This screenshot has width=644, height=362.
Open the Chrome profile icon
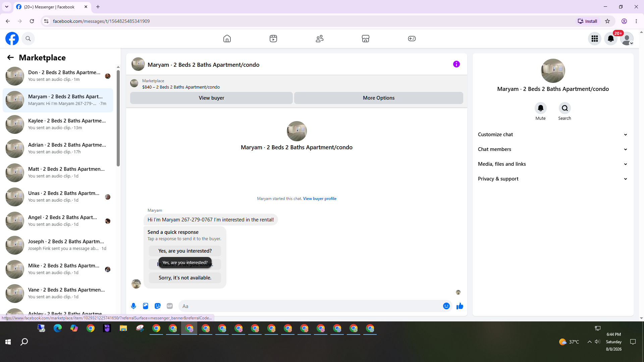pos(624,21)
